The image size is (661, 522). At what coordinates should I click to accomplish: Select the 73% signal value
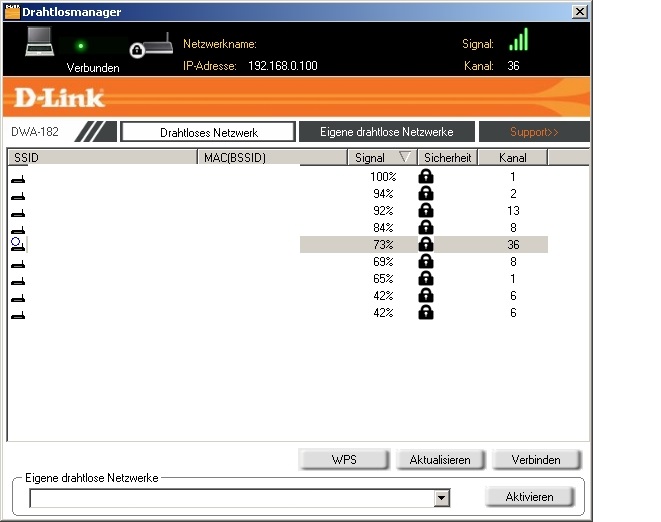[383, 245]
